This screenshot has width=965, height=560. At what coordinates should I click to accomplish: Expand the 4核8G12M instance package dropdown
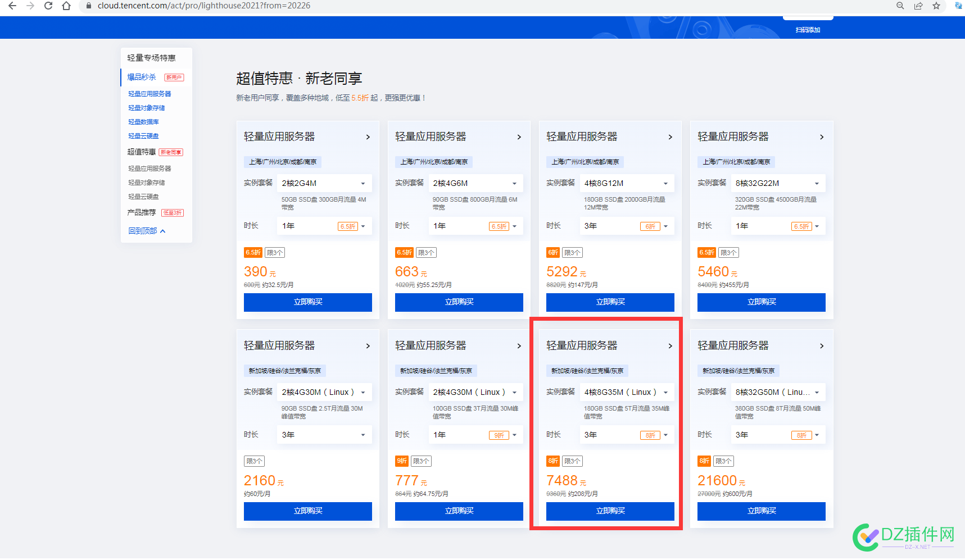(627, 183)
